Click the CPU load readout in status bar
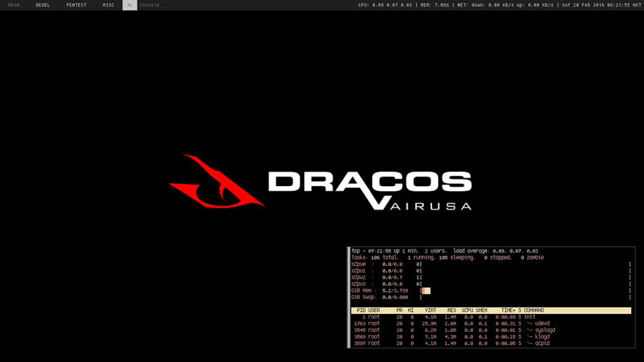Screen dimensions: 644x362 385,5
